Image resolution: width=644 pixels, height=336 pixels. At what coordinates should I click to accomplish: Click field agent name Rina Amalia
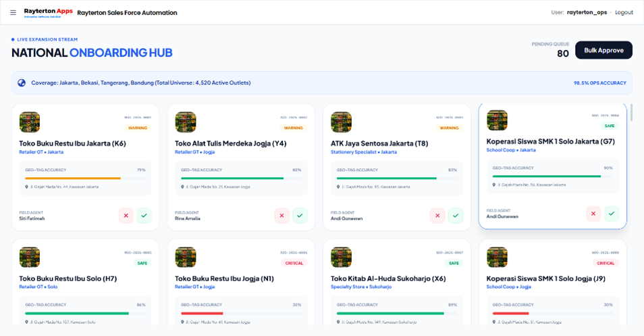(x=188, y=218)
